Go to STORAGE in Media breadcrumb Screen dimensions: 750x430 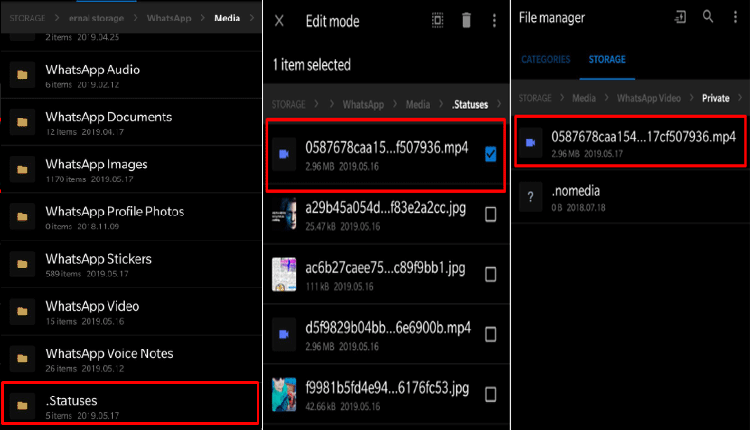pyautogui.click(x=27, y=18)
